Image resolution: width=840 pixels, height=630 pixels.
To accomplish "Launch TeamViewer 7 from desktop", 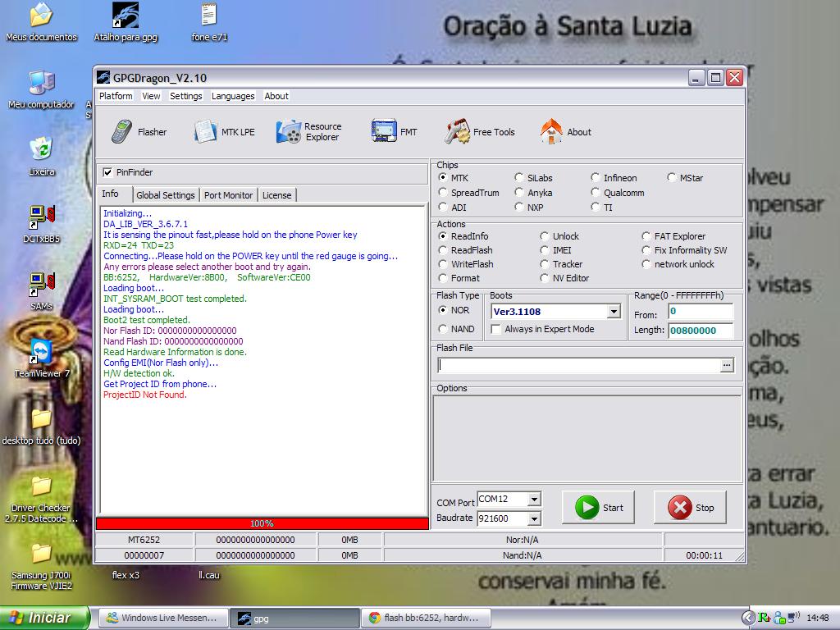I will pos(41,358).
